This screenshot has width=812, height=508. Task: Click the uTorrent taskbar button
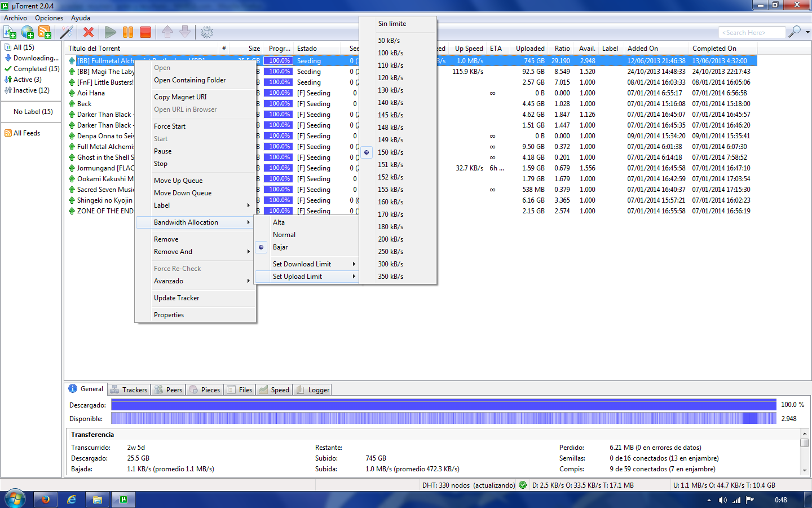(x=123, y=500)
